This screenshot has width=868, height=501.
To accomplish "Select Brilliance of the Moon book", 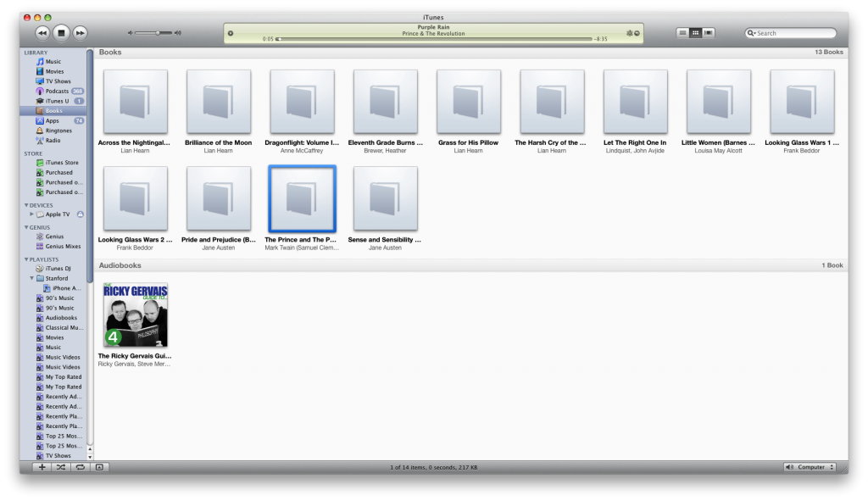I will 219,102.
